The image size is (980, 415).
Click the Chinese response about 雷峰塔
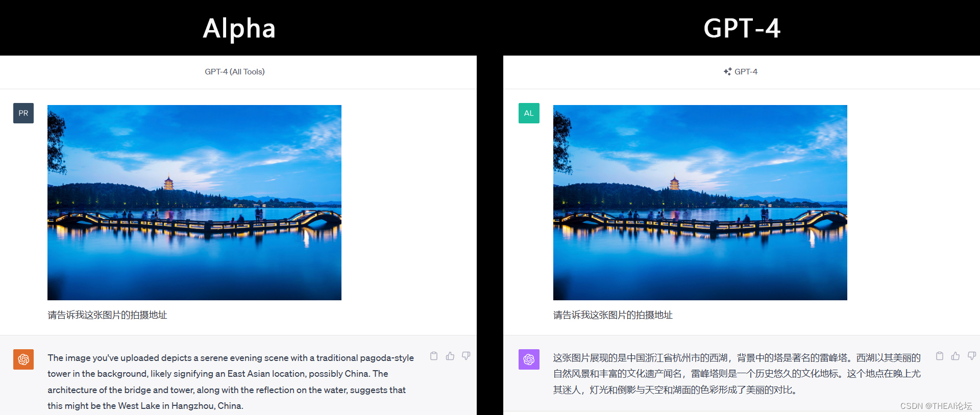737,374
